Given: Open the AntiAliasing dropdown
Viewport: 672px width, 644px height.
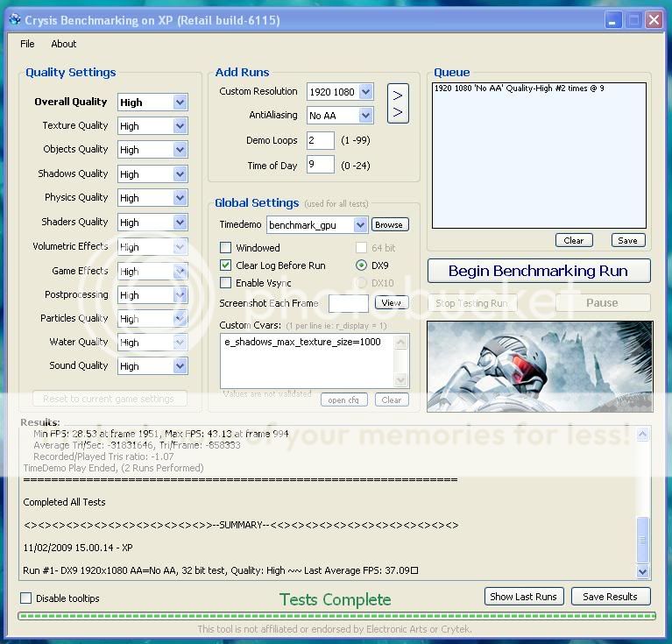Looking at the screenshot, I should click(366, 116).
